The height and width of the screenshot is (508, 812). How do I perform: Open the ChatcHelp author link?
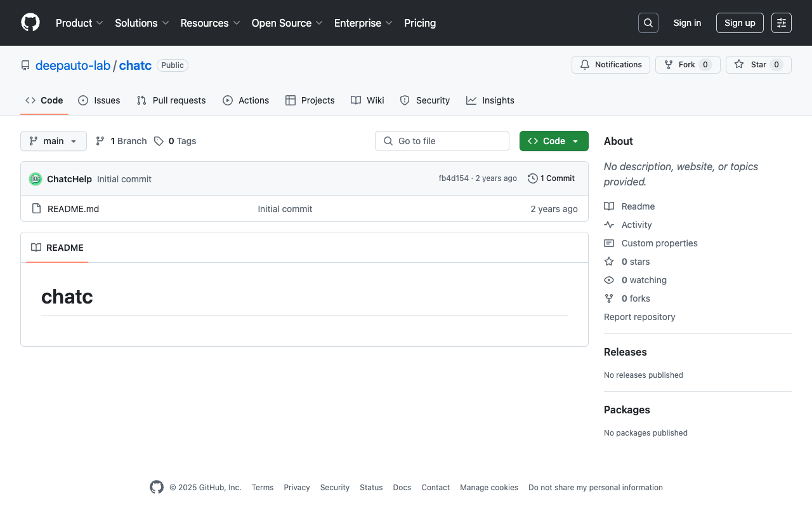coord(69,179)
